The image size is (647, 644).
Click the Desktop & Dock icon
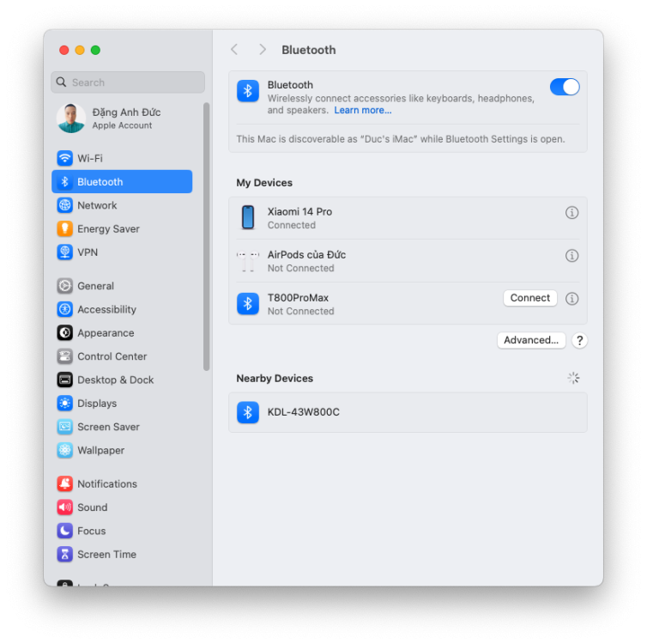coord(64,380)
